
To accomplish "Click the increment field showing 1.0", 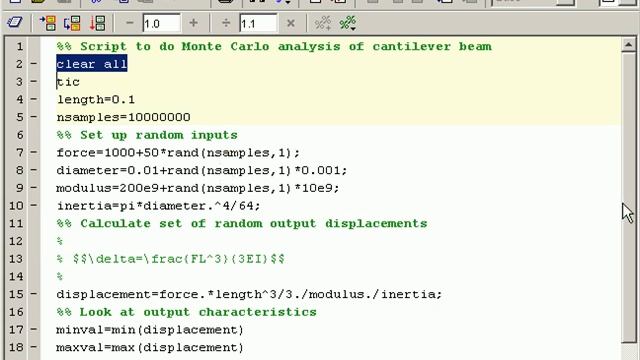I will [x=161, y=23].
